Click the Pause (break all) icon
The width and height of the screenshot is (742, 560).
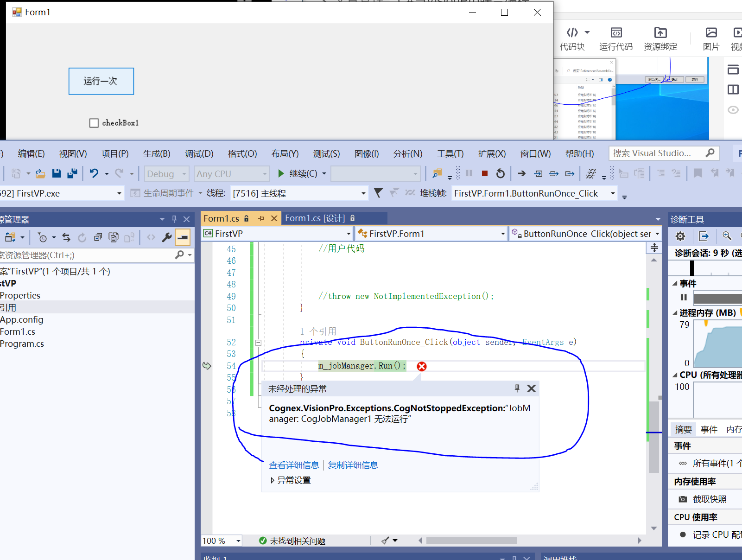[469, 173]
